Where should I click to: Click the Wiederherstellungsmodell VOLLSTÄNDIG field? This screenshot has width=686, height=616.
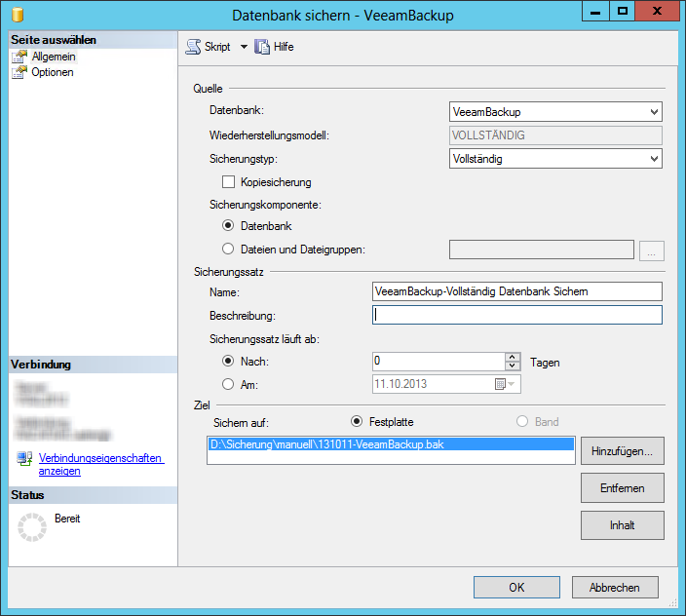(x=555, y=135)
